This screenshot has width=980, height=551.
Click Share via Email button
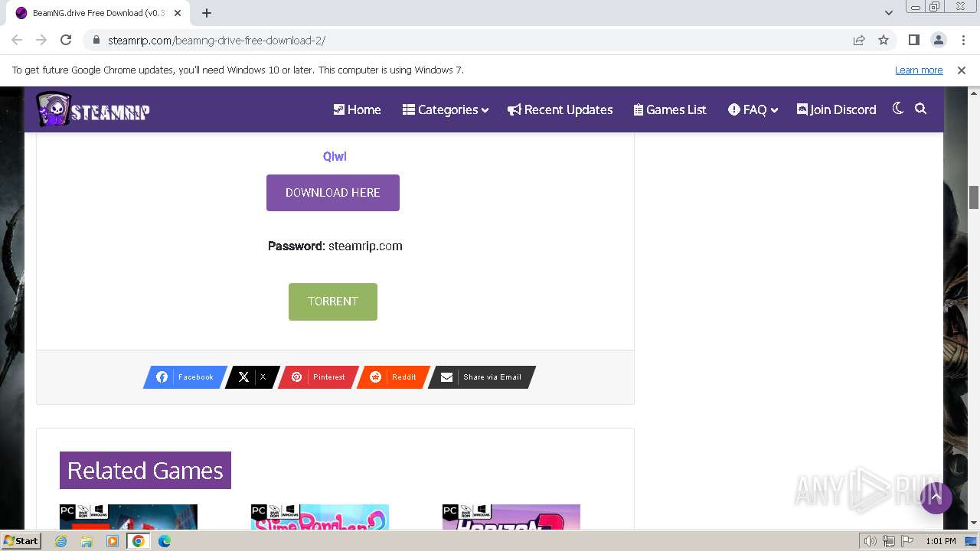(x=482, y=377)
